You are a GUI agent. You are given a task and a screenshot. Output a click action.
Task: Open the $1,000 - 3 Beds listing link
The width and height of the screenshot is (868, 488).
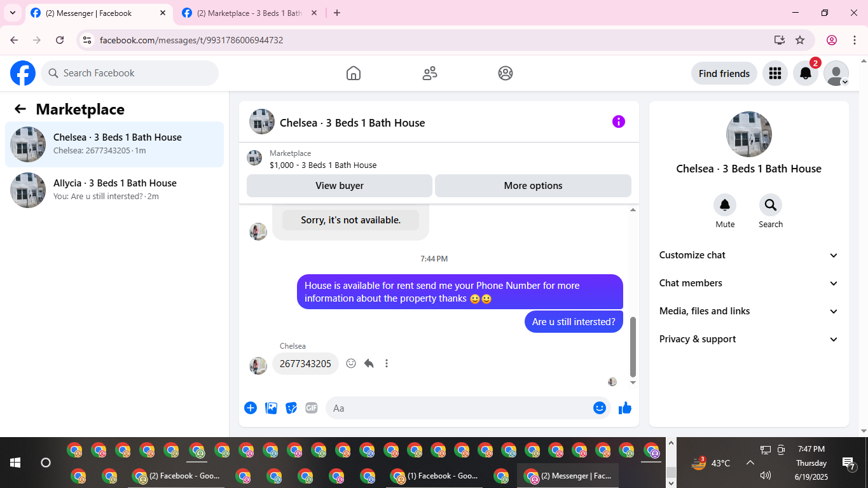[323, 165]
